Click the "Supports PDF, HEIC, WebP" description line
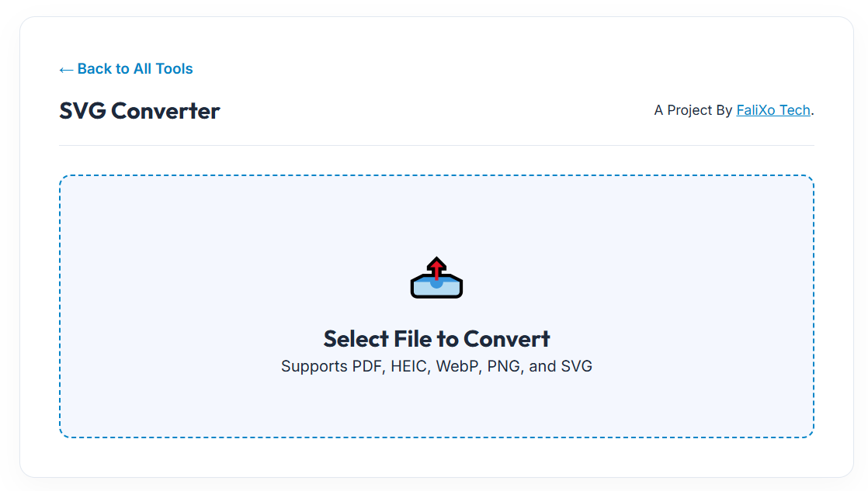868x491 pixels. click(x=436, y=366)
